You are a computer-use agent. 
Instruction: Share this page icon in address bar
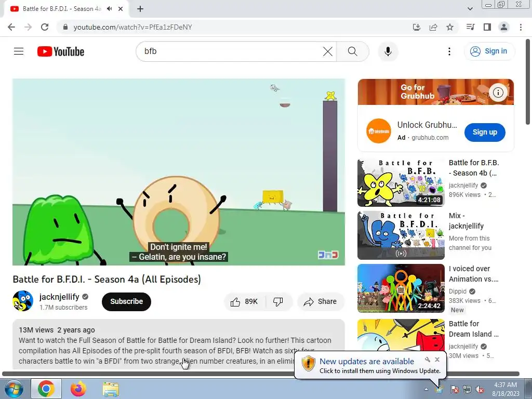coord(433,27)
